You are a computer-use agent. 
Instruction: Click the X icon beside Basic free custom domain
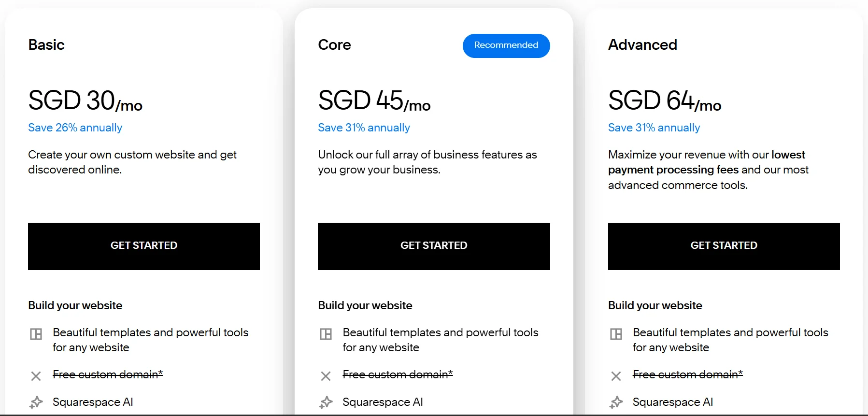coord(36,376)
